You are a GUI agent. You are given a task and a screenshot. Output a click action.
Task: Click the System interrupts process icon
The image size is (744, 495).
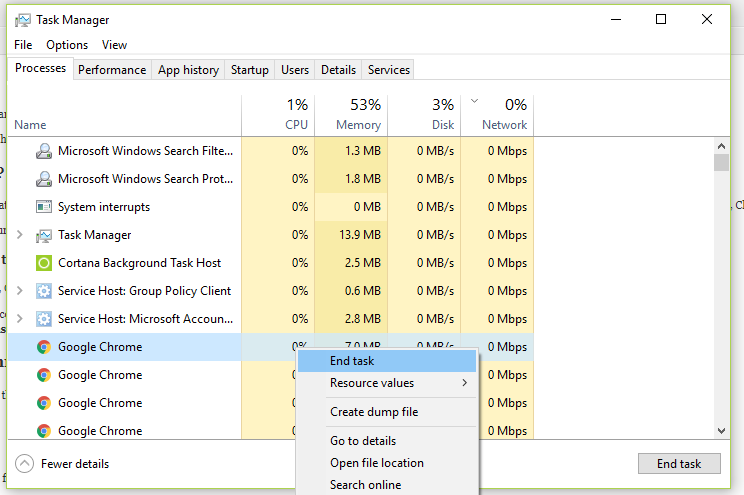pos(44,207)
